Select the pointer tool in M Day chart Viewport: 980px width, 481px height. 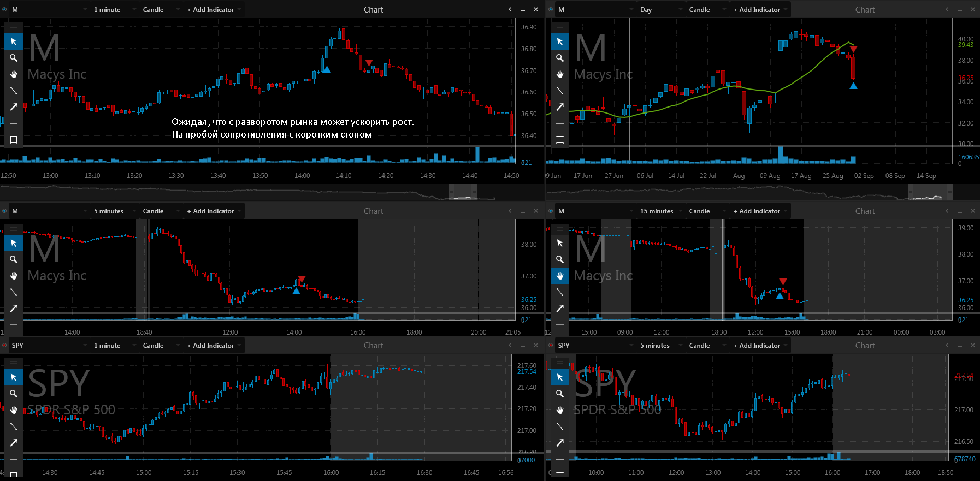560,41
